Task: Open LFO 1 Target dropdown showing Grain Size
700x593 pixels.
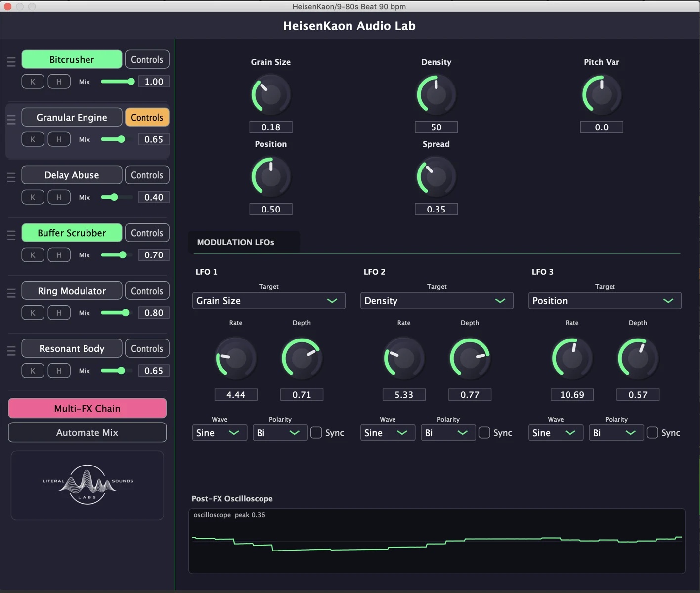Action: 268,300
